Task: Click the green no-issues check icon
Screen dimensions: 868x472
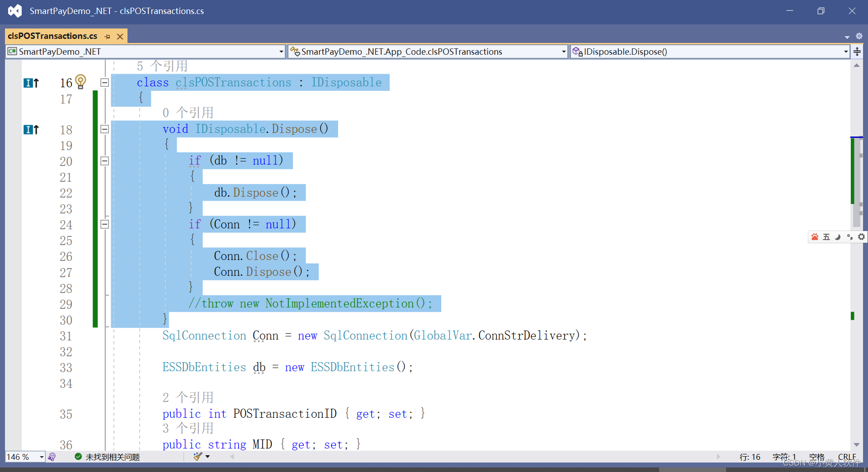Action: [78, 457]
